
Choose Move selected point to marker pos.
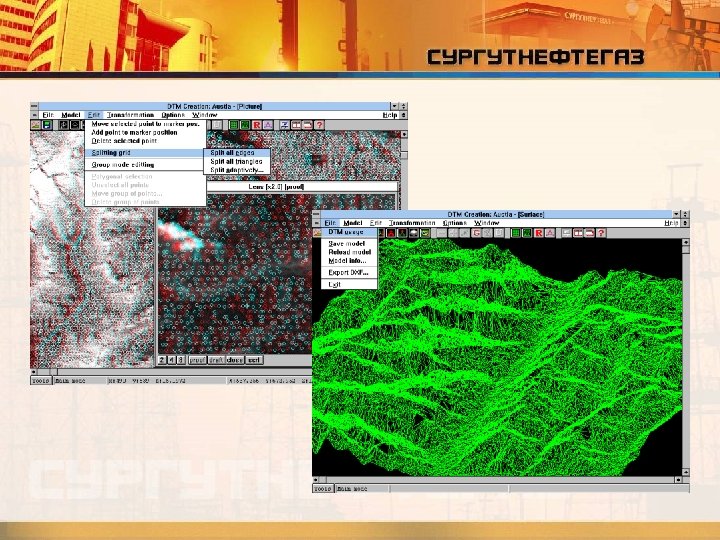[145, 124]
